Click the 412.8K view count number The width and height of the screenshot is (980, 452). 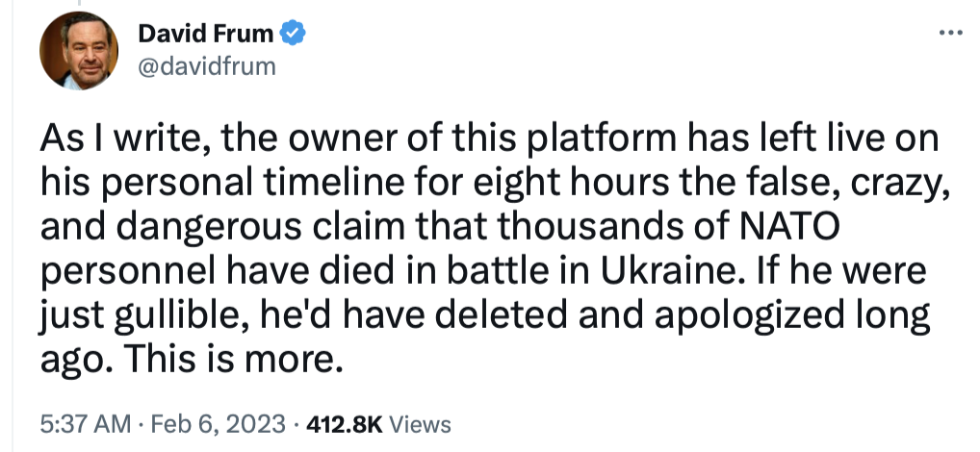(x=346, y=424)
